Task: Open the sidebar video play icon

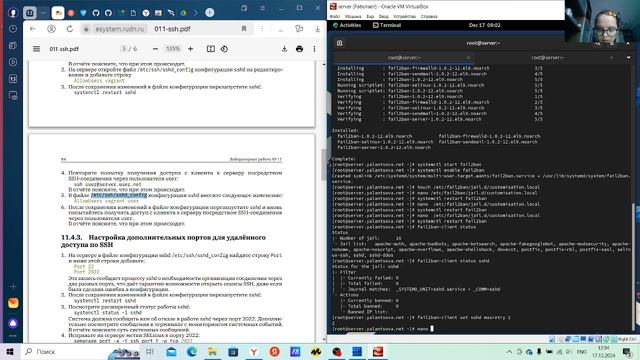Action: coord(13,62)
